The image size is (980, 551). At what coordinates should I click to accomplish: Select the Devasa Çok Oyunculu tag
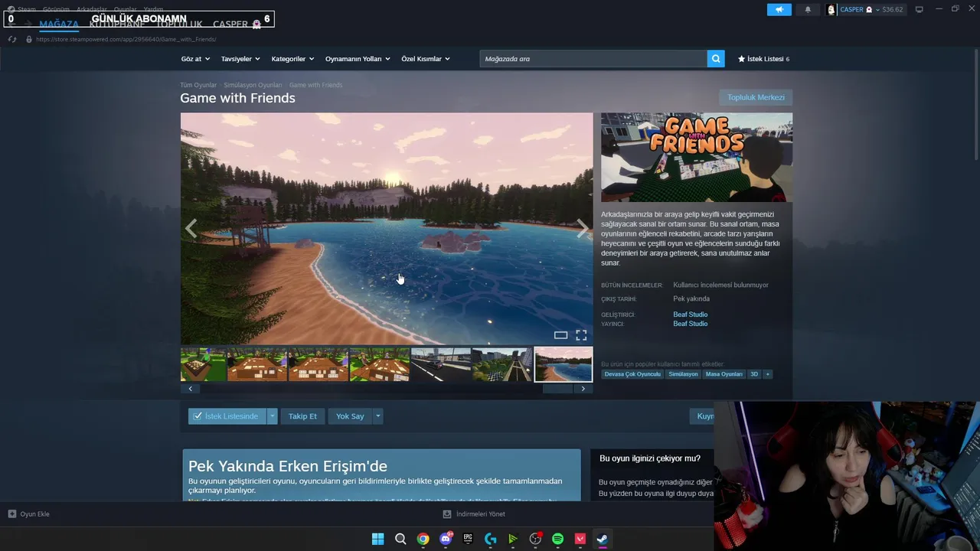pos(632,374)
